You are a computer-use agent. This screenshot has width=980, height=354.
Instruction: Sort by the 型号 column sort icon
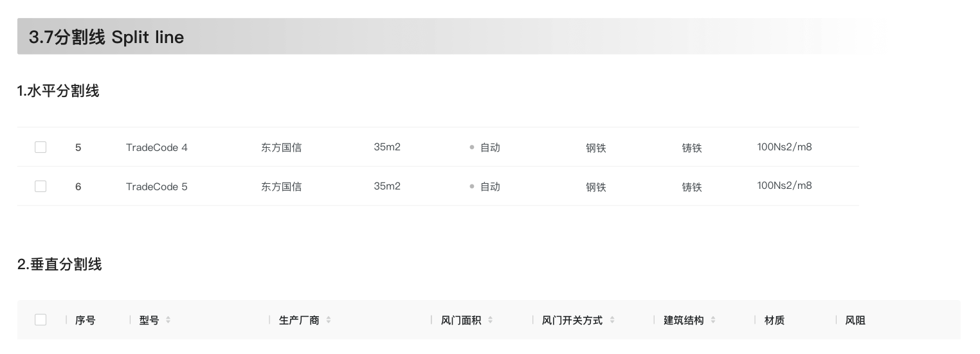pos(168,320)
